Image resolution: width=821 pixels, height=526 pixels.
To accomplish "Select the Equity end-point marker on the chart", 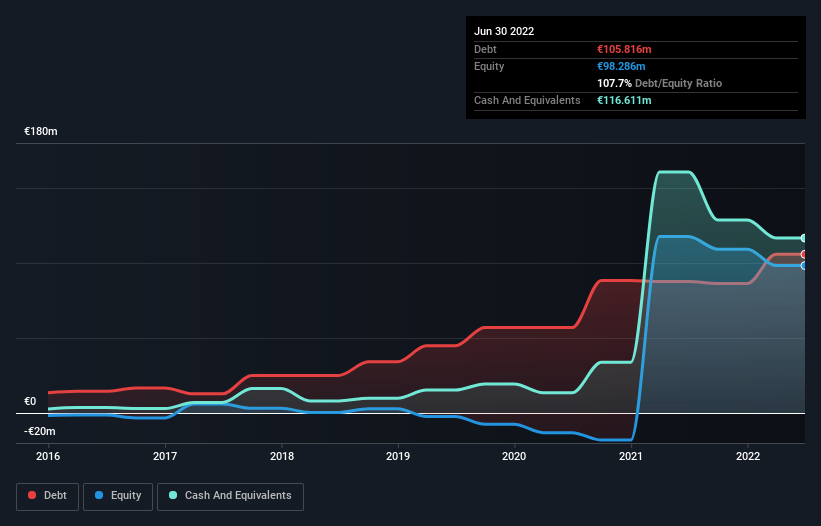I will click(x=804, y=266).
